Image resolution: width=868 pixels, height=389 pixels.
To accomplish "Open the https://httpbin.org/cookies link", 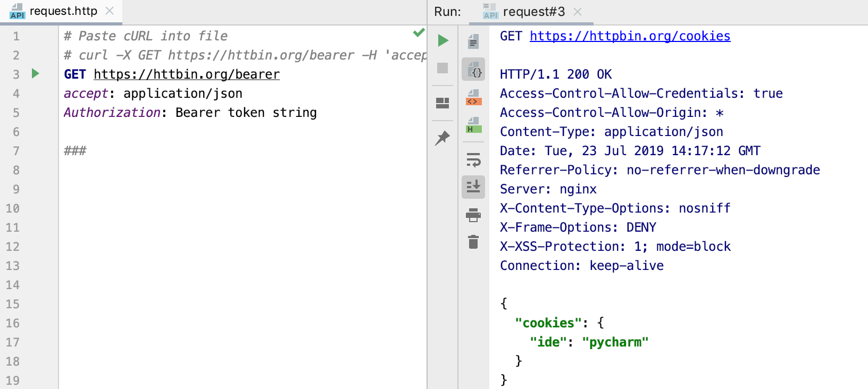I will coord(630,36).
